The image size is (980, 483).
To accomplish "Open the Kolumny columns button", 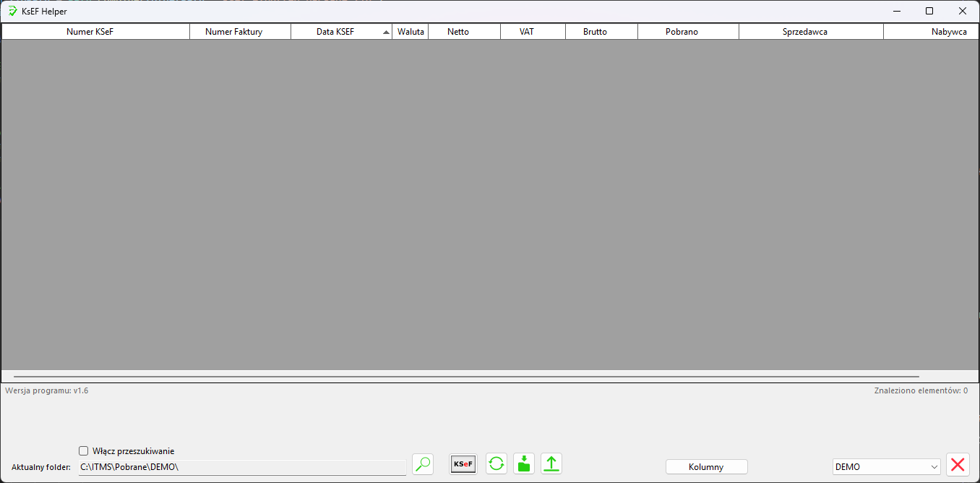I will [x=706, y=467].
